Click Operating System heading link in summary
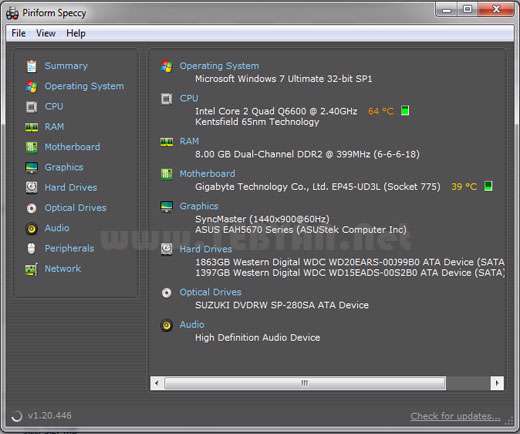This screenshot has height=434, width=520. (219, 66)
